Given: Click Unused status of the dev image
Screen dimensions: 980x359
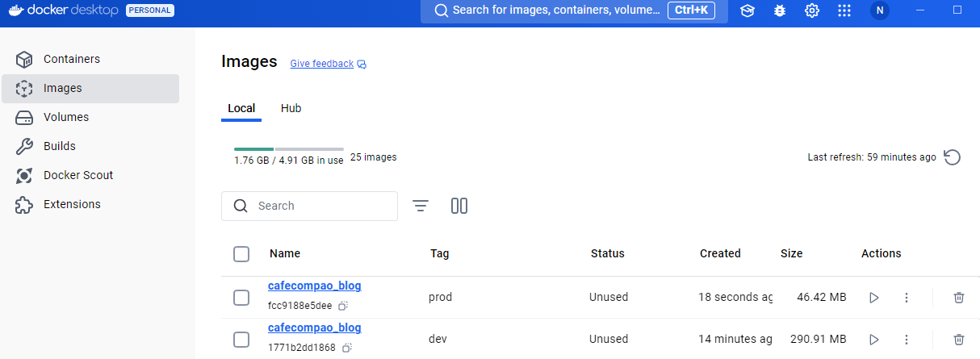Looking at the screenshot, I should pyautogui.click(x=609, y=339).
